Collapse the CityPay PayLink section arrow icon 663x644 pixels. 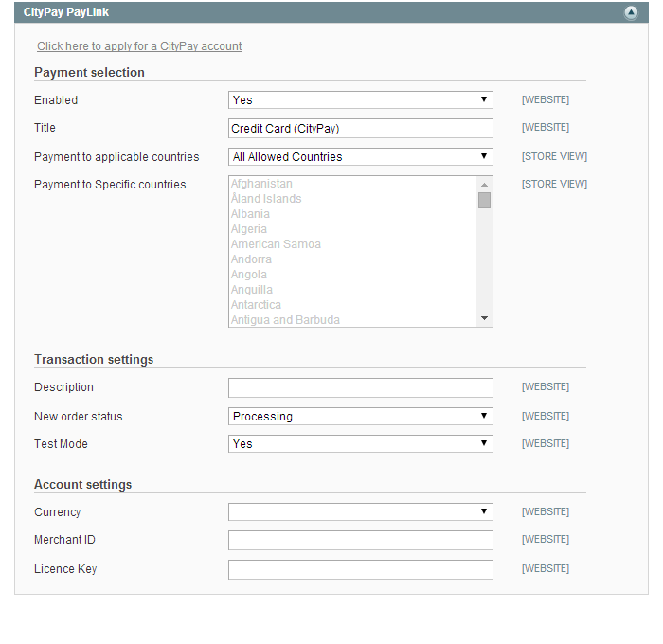tap(631, 12)
